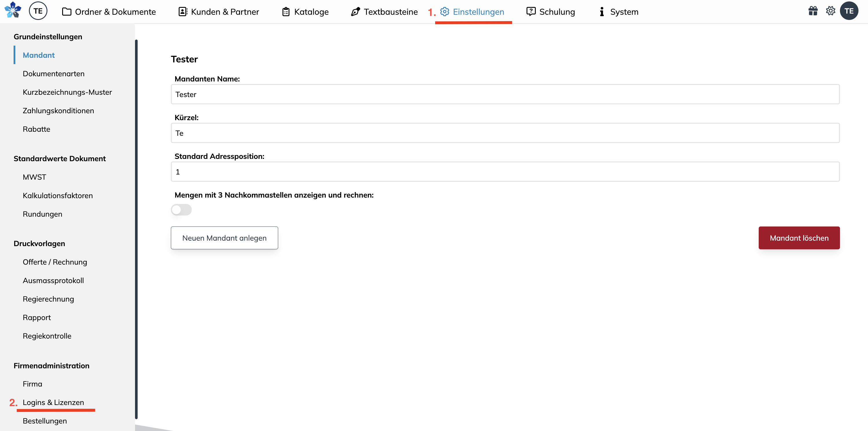The width and height of the screenshot is (868, 431).
Task: Open the dark TE user avatar menu
Action: 849,11
